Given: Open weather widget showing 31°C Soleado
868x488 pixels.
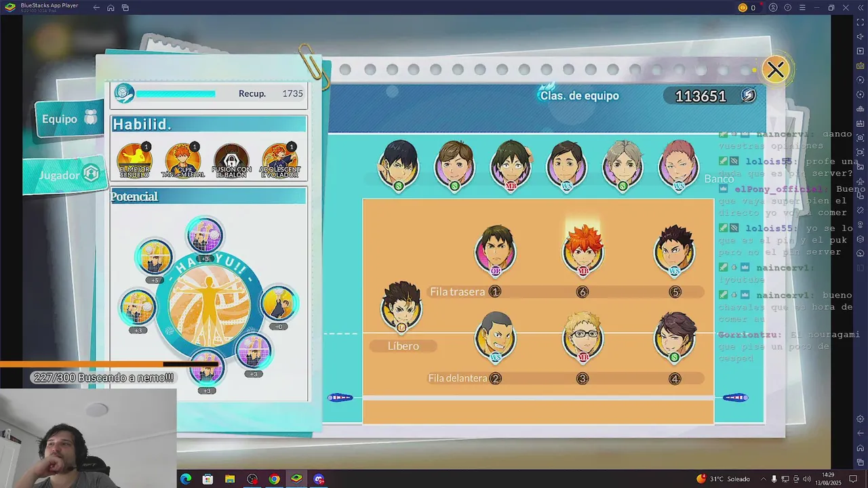Looking at the screenshot, I should 723,479.
